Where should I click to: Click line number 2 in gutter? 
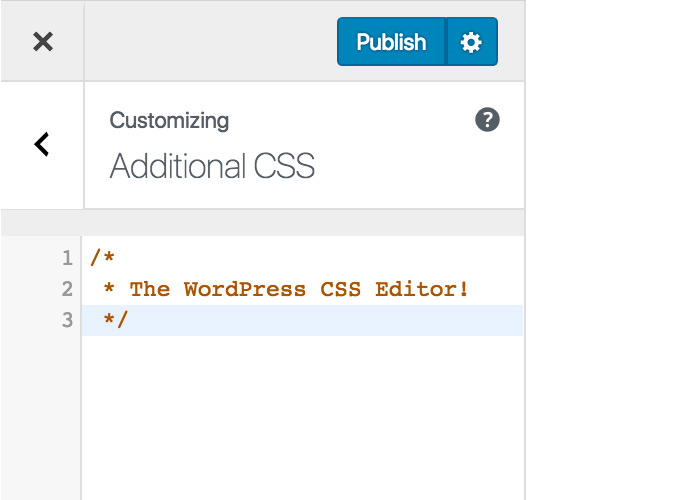point(67,289)
